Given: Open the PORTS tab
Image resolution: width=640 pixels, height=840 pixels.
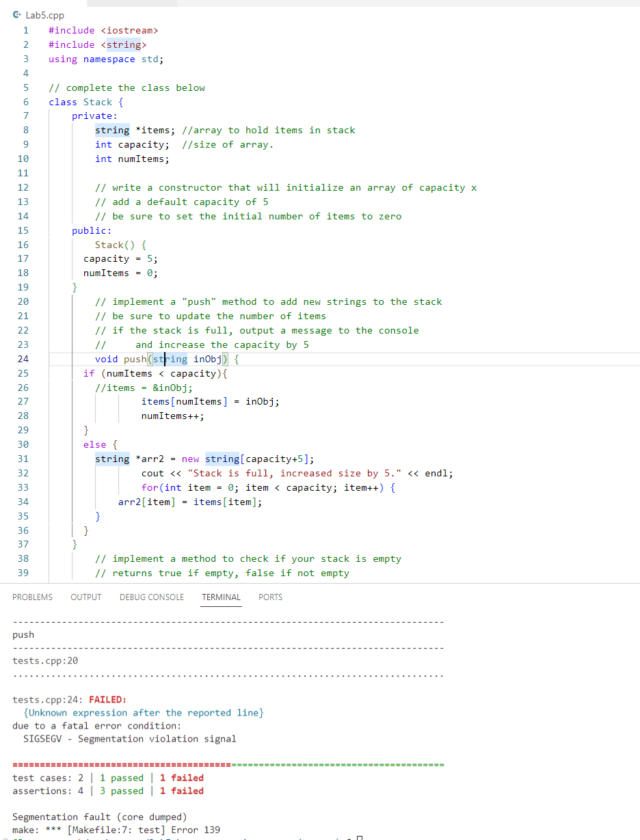Looking at the screenshot, I should click(270, 597).
